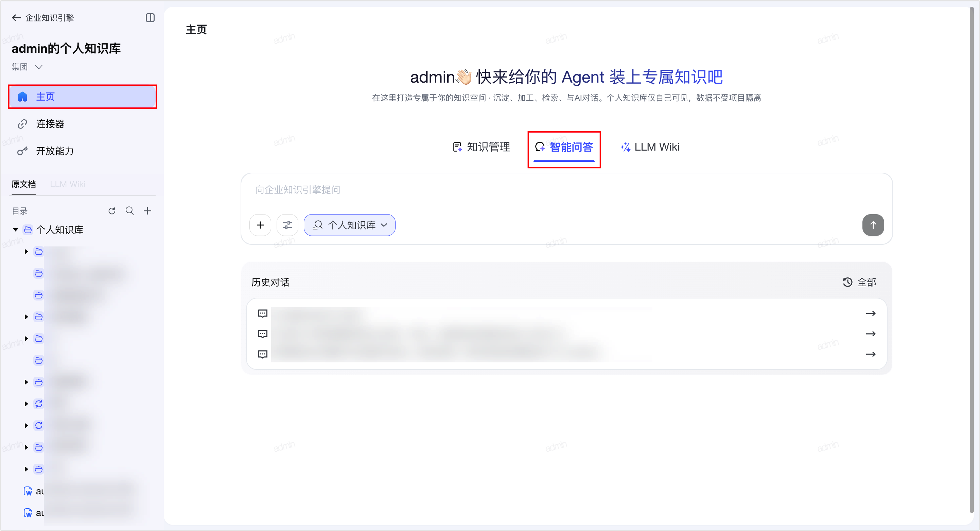Collapse the sidebar with the panel icon

150,18
